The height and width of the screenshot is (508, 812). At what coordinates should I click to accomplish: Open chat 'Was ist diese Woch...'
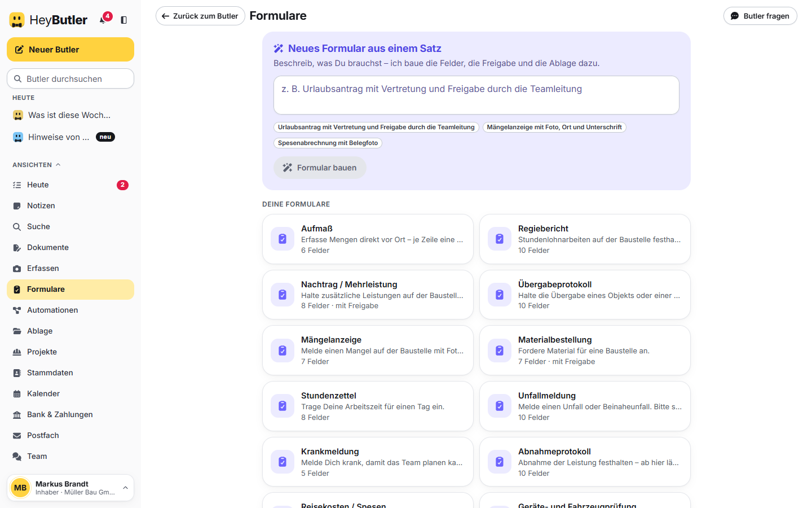tap(70, 115)
